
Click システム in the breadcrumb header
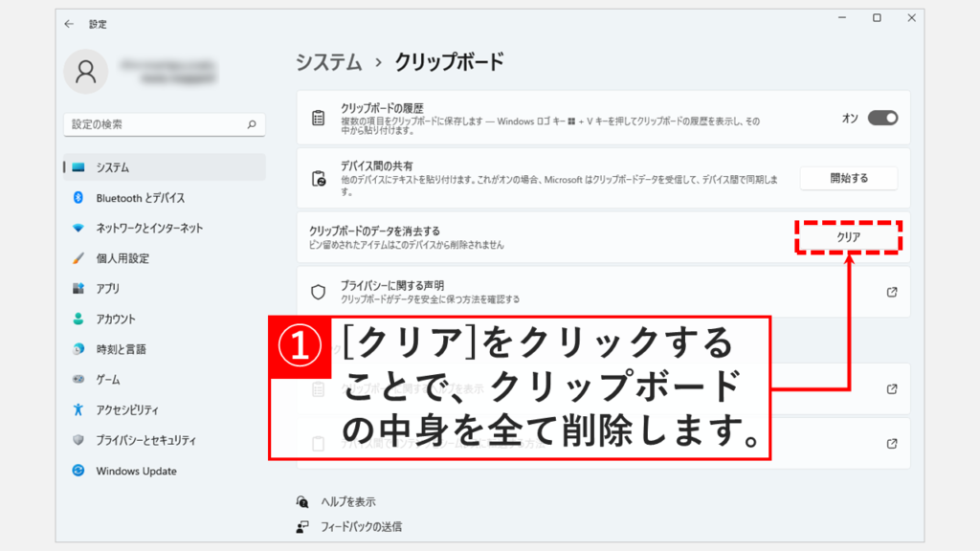click(329, 62)
